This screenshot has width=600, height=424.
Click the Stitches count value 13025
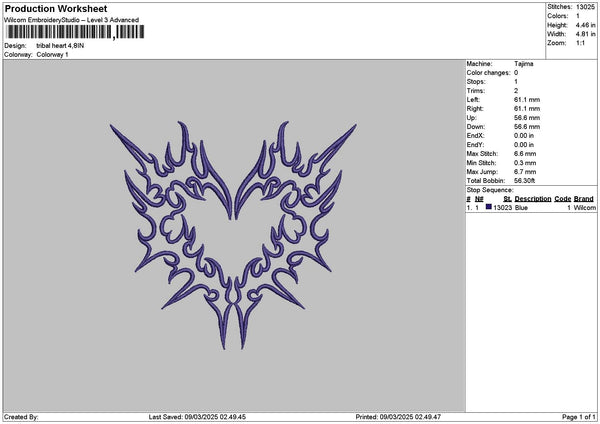585,7
